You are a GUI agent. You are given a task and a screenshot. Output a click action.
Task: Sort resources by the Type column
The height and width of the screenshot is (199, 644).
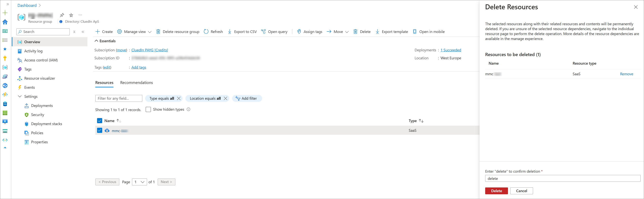[x=416, y=121]
